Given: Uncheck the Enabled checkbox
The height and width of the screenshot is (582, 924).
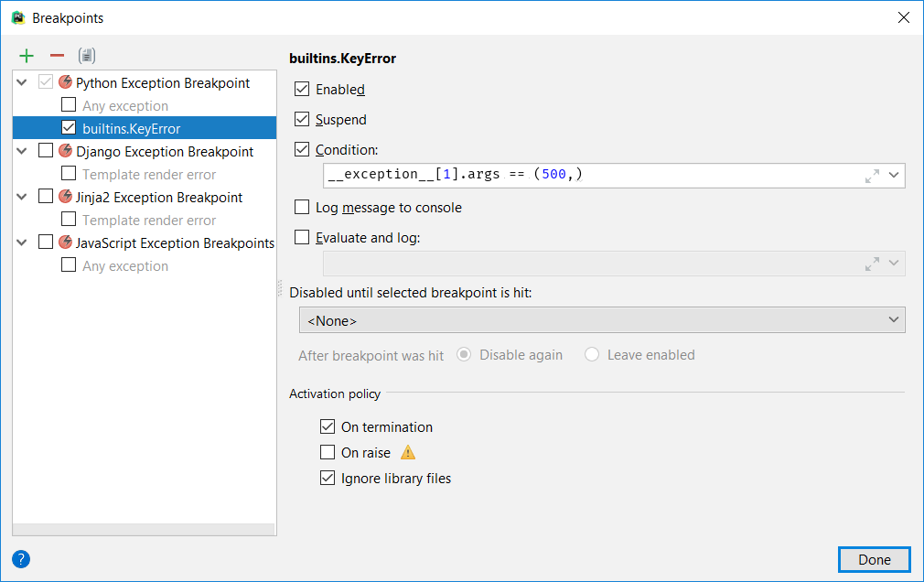Looking at the screenshot, I should tap(302, 89).
